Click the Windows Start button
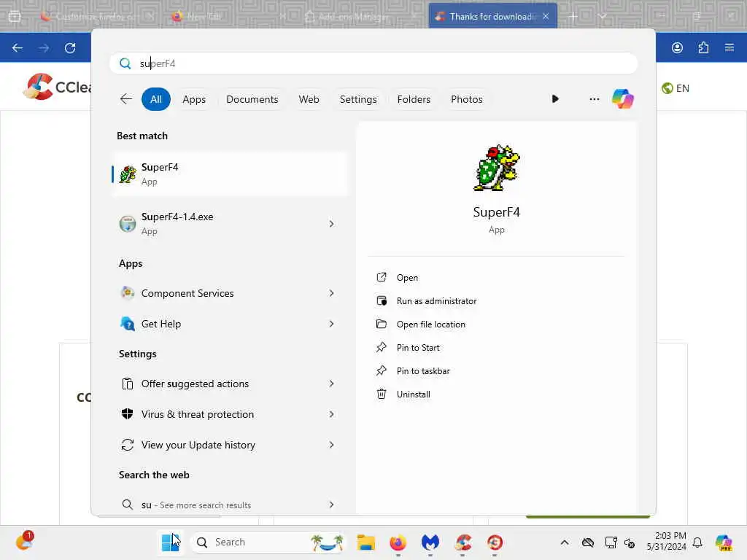The image size is (747, 560). point(170,542)
